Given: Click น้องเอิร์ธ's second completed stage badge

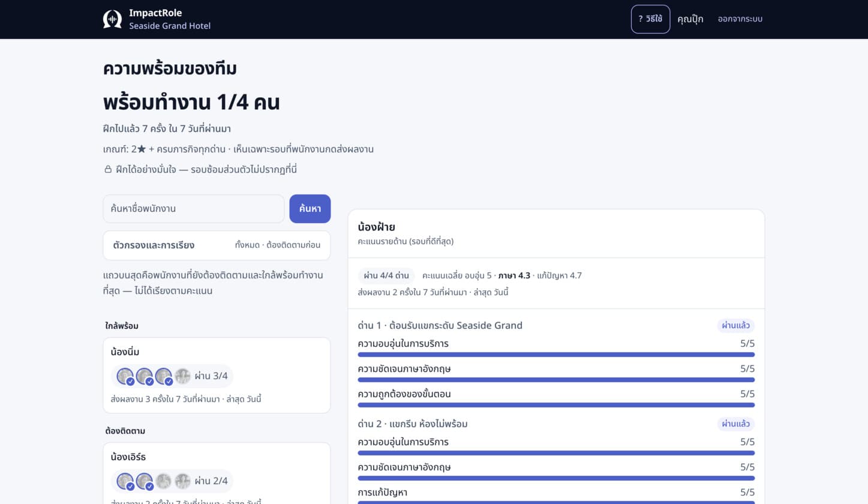Looking at the screenshot, I should [x=145, y=481].
